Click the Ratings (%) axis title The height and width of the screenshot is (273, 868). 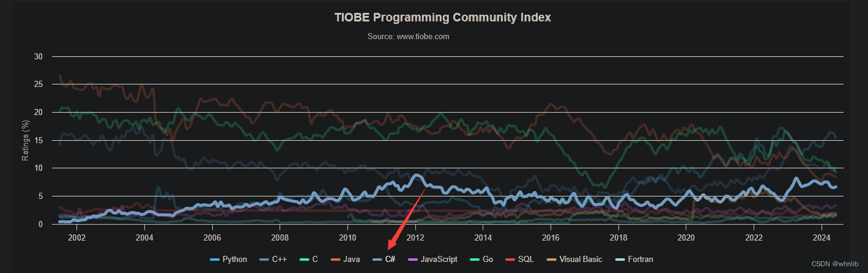26,140
